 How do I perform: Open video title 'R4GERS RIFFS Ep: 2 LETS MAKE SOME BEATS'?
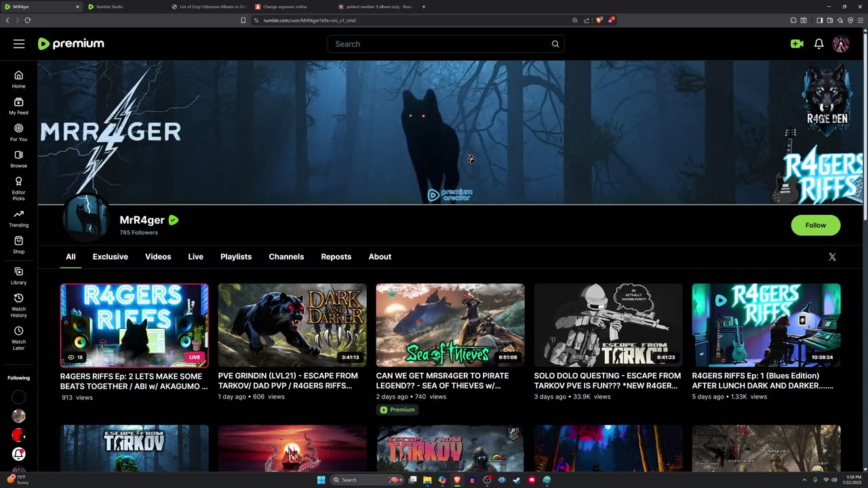134,381
